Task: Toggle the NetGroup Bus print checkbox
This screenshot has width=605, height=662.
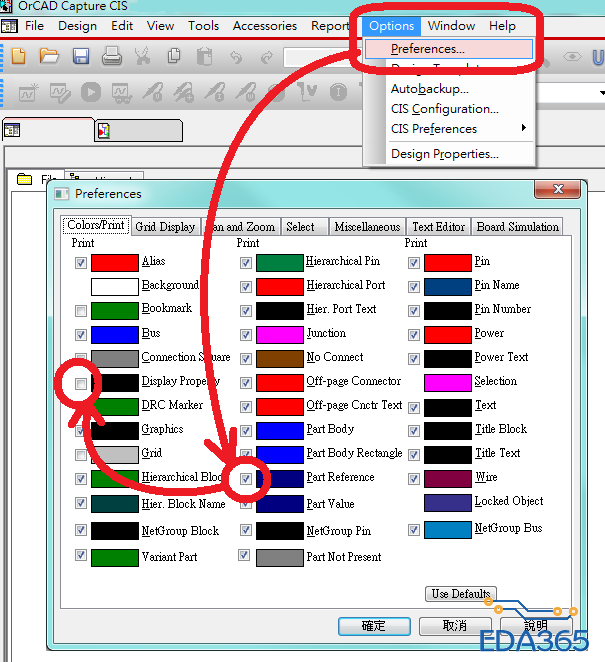Action: [414, 530]
